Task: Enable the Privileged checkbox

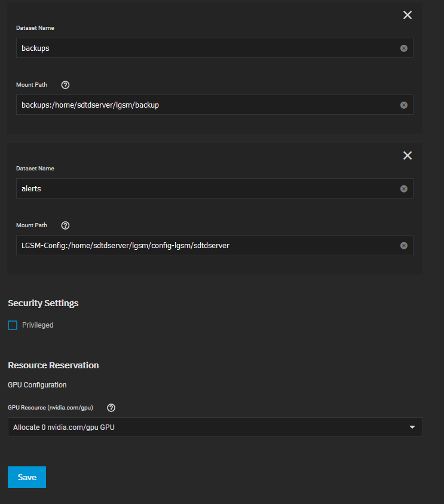Action: pyautogui.click(x=13, y=325)
